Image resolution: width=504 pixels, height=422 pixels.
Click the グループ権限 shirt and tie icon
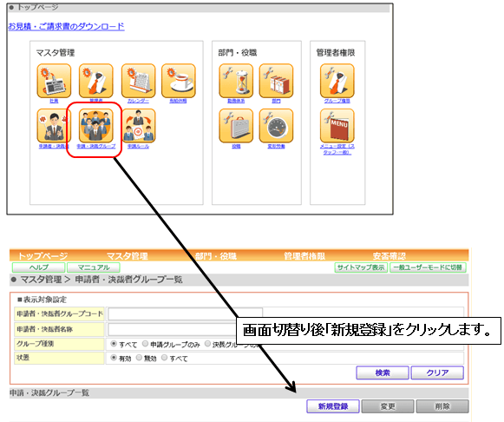[337, 81]
